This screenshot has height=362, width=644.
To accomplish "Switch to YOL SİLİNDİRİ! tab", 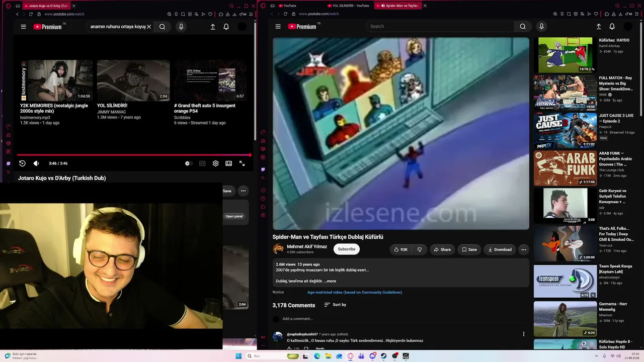I will pos(348,6).
